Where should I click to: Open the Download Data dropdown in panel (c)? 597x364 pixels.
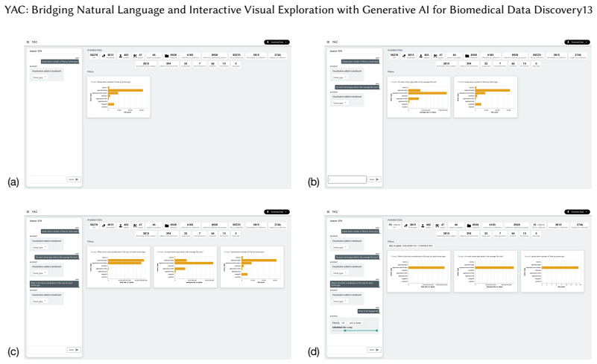click(x=277, y=212)
